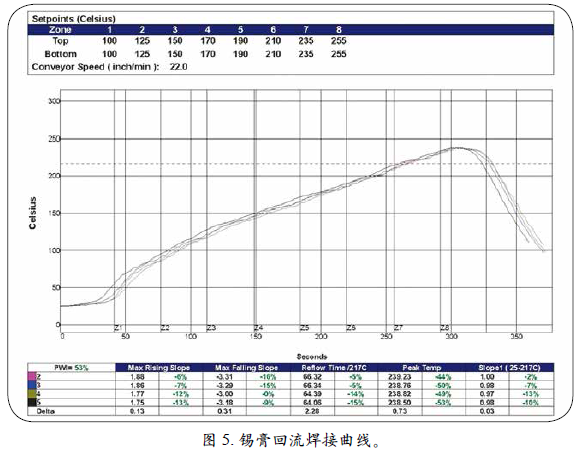Screen dimensions: 577x453
Task: Click peak temp value 239.23
Action: (400, 377)
